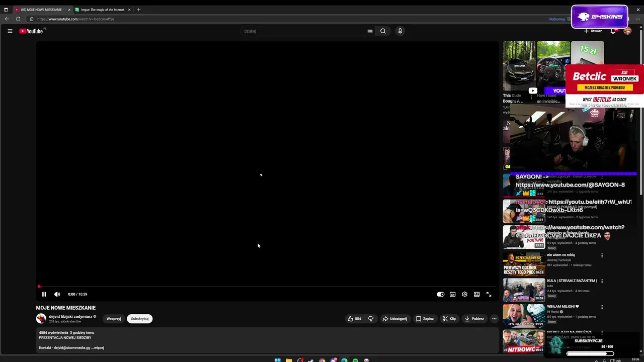
Task: Open the NITROWO thumbnail video
Action: (524, 342)
